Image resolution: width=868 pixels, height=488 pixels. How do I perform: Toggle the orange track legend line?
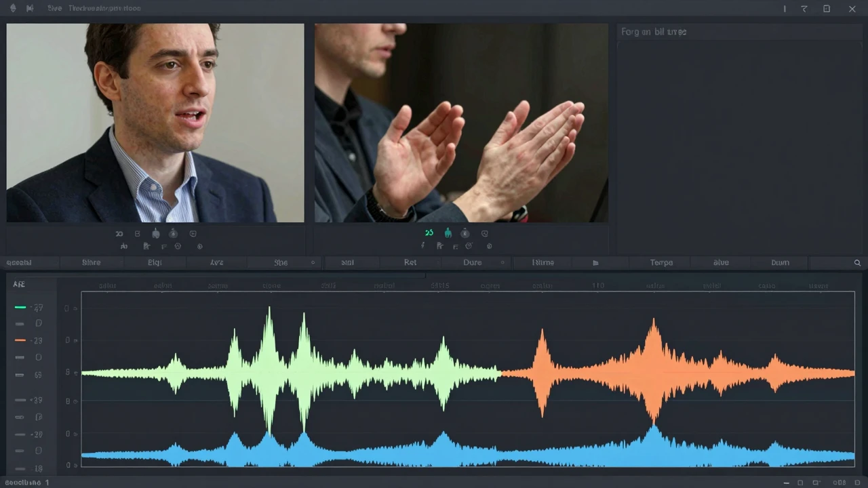point(20,340)
